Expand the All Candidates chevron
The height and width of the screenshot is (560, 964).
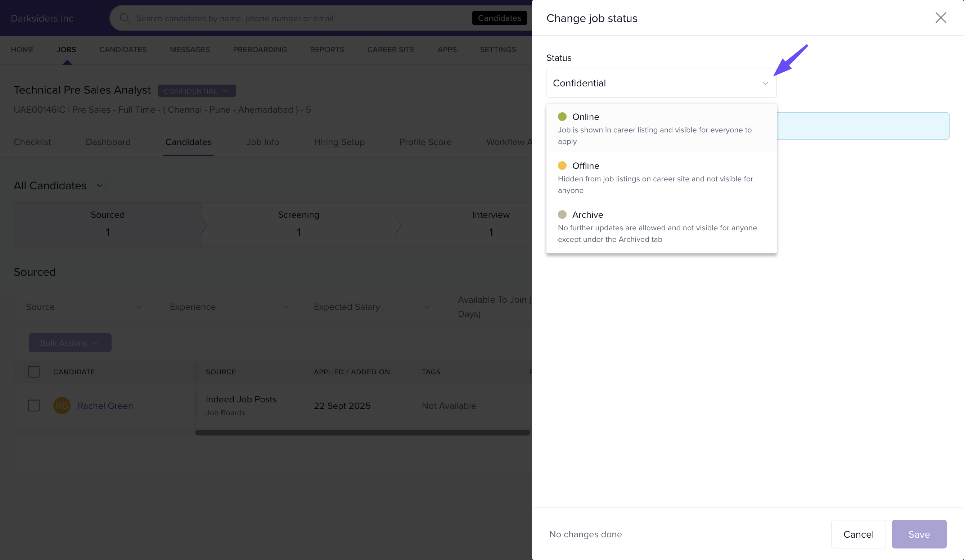click(x=99, y=185)
